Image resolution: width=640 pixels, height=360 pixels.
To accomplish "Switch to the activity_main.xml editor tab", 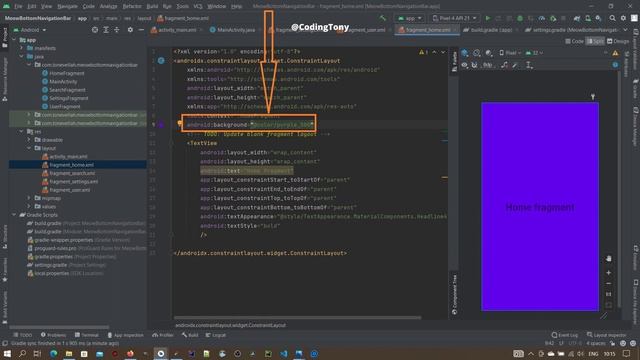I will (x=177, y=30).
